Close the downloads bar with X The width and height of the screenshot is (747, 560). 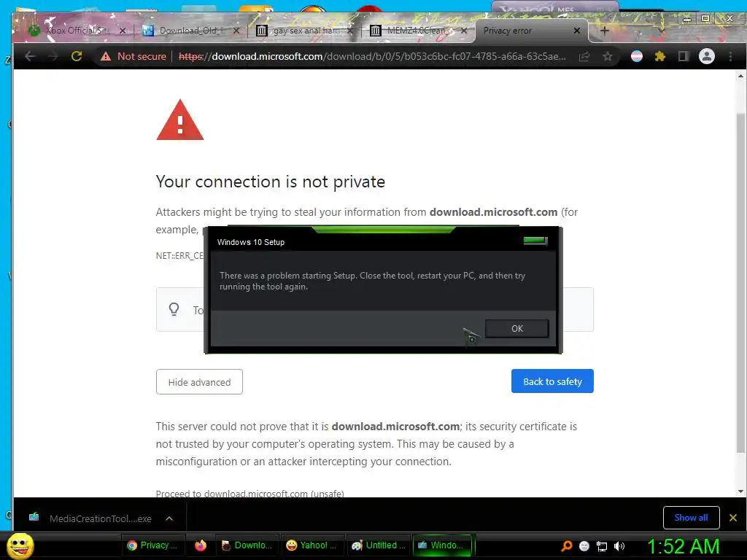[x=733, y=518]
